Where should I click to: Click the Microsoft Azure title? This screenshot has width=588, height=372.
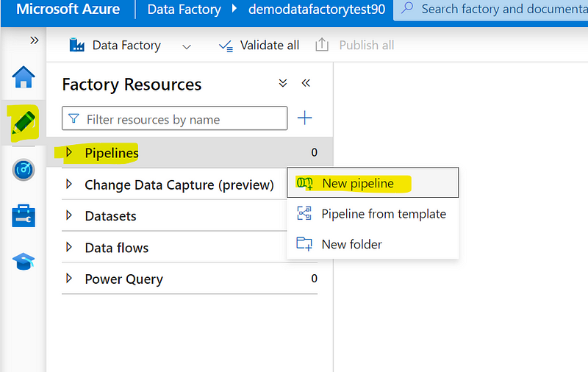68,9
